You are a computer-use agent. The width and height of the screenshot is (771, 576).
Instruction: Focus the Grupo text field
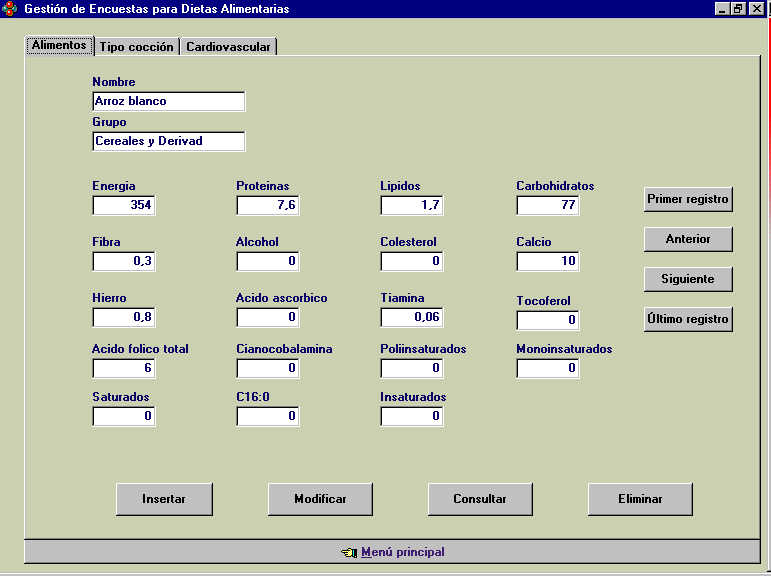(x=168, y=141)
